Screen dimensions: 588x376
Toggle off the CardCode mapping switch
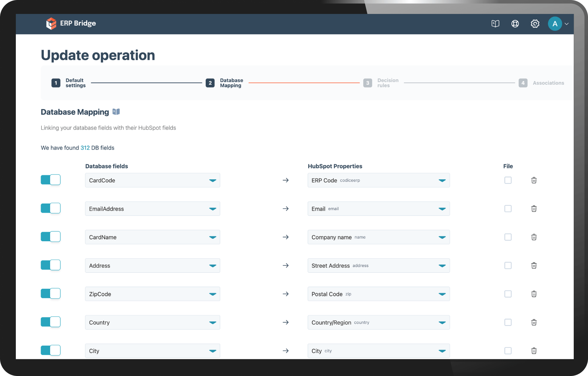click(x=51, y=180)
